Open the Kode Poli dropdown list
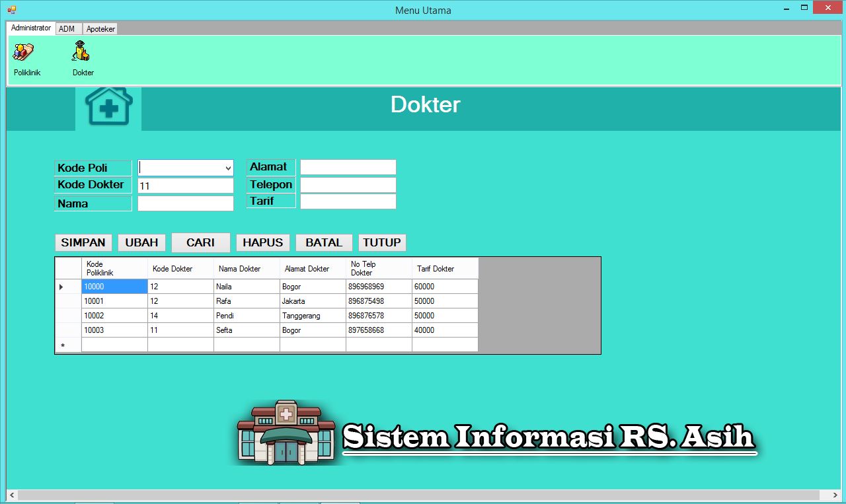The image size is (846, 504). click(228, 167)
